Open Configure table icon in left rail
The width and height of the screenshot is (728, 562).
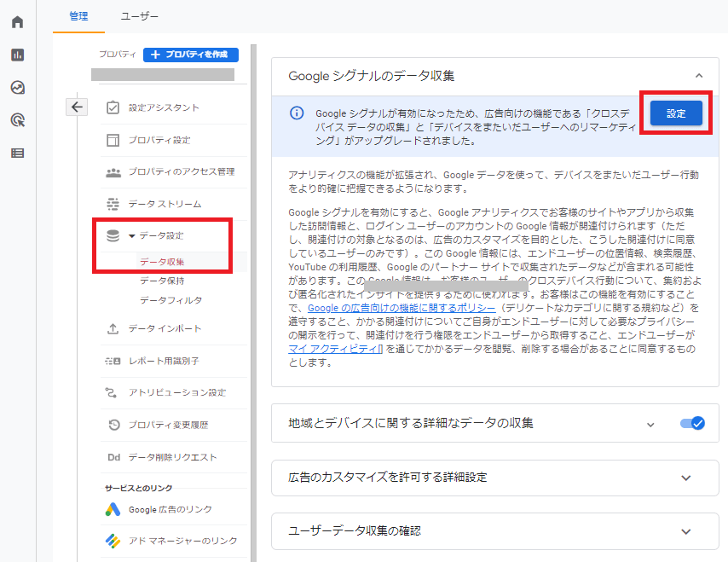pyautogui.click(x=17, y=153)
